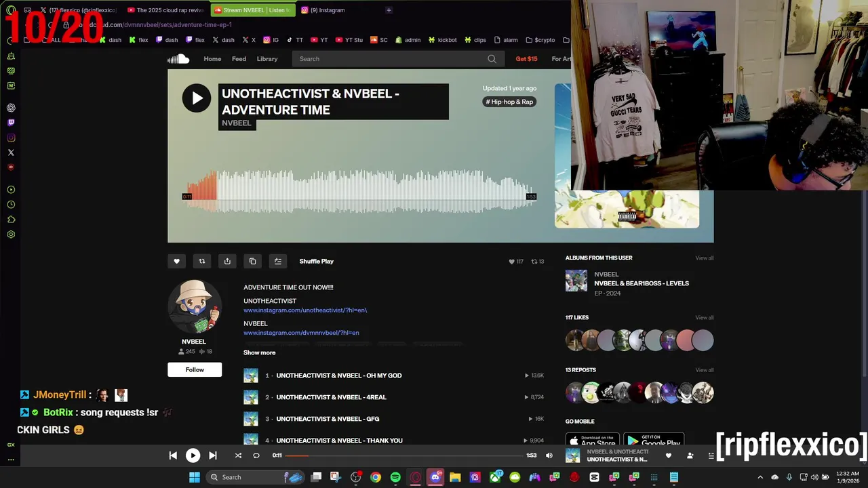Share the playlist using the share icon

(x=227, y=261)
